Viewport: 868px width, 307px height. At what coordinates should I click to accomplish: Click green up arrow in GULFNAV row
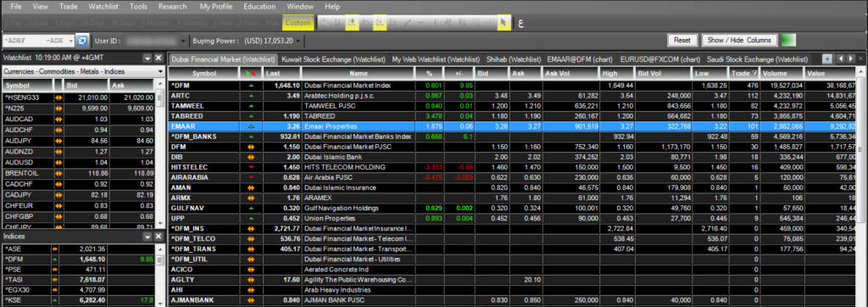point(251,209)
